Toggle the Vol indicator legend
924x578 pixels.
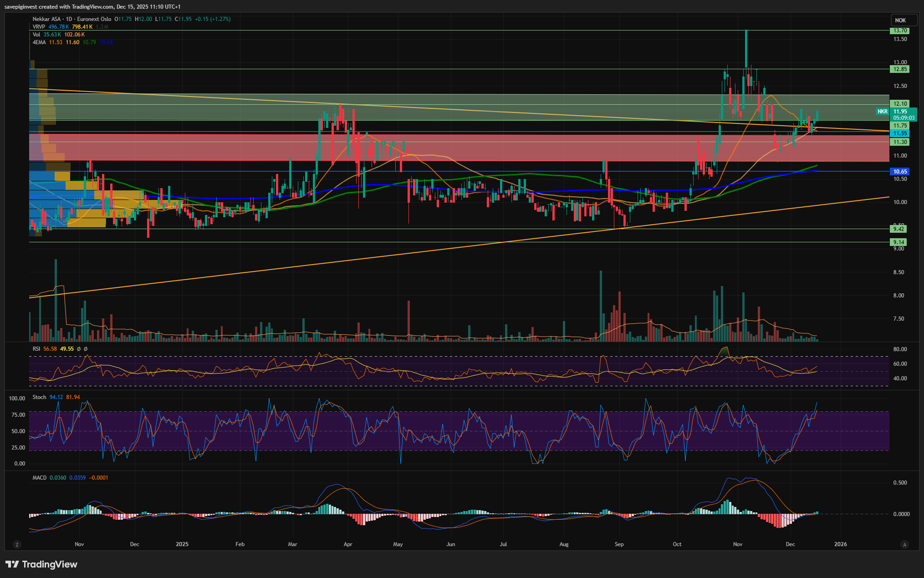tap(36, 35)
